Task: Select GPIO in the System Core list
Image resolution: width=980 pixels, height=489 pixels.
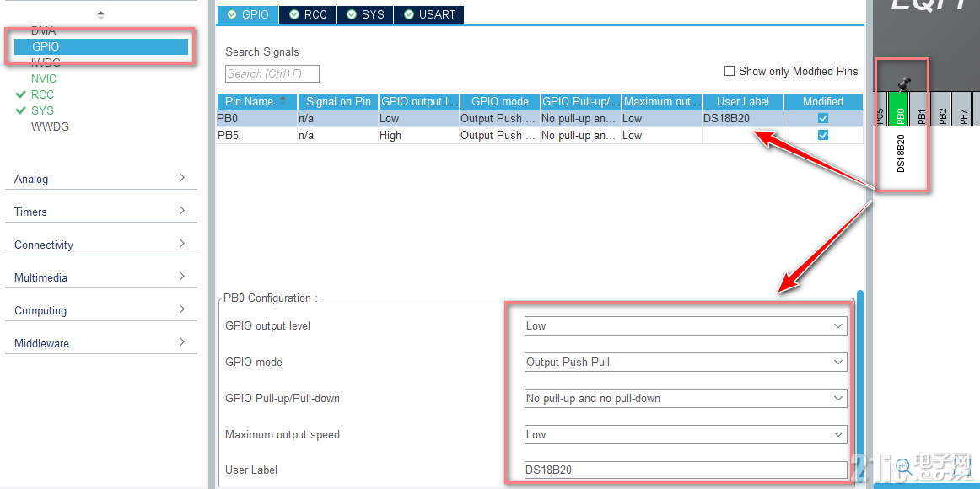Action: (x=101, y=46)
